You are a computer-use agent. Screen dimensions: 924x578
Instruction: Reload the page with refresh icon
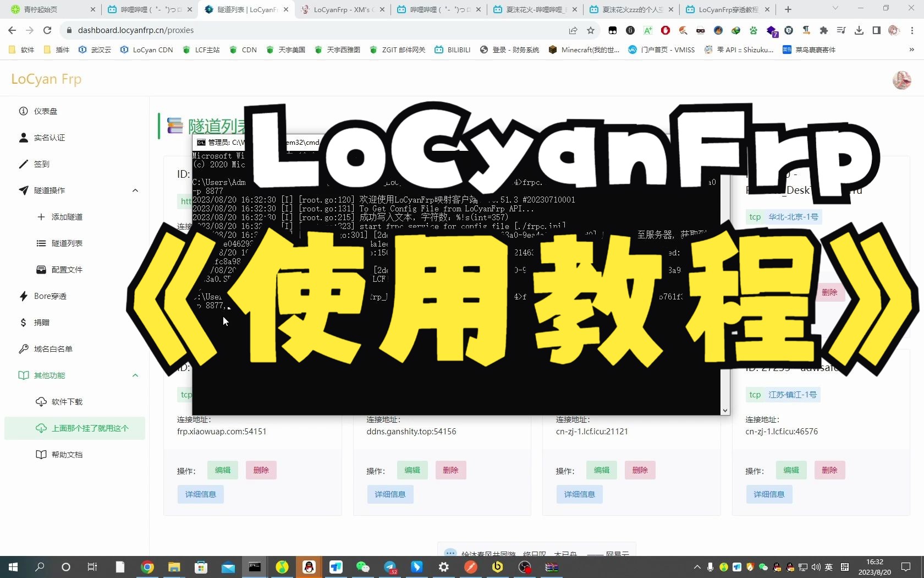(x=47, y=30)
